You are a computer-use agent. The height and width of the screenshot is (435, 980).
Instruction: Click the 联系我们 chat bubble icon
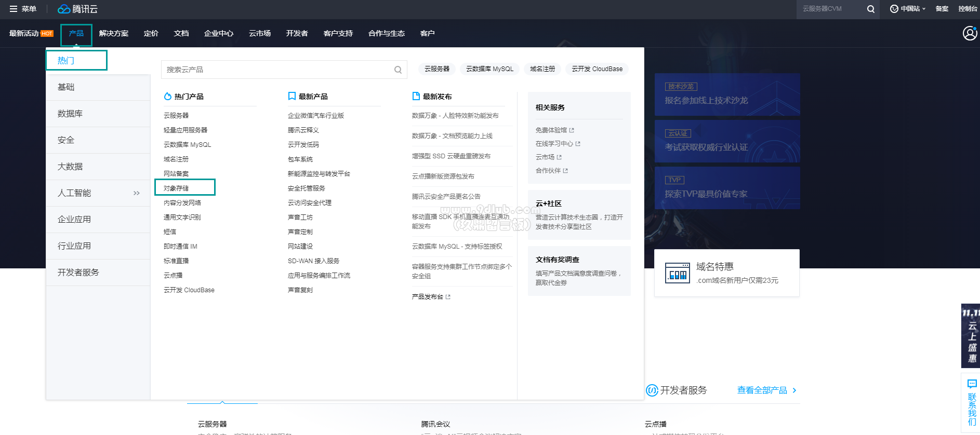[972, 384]
